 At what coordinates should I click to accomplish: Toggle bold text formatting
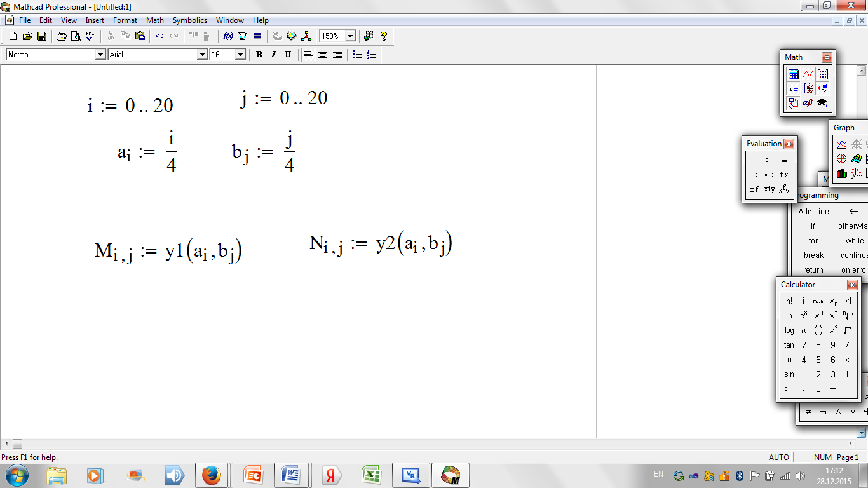point(259,55)
